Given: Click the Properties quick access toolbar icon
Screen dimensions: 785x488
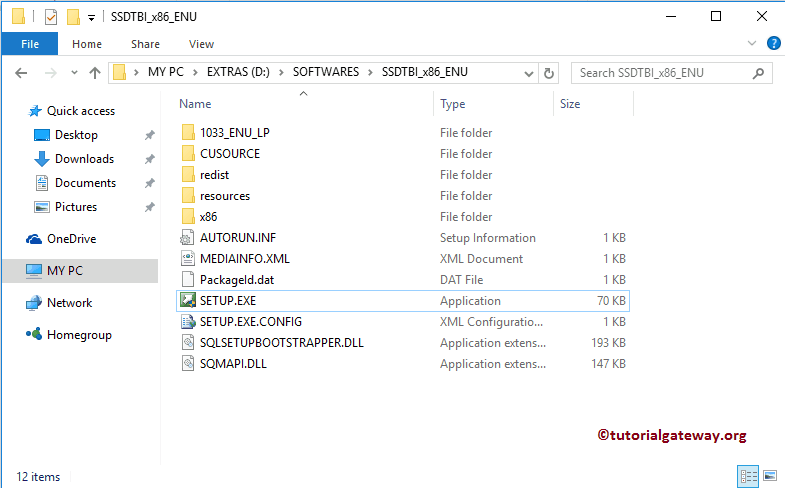Looking at the screenshot, I should (51, 17).
